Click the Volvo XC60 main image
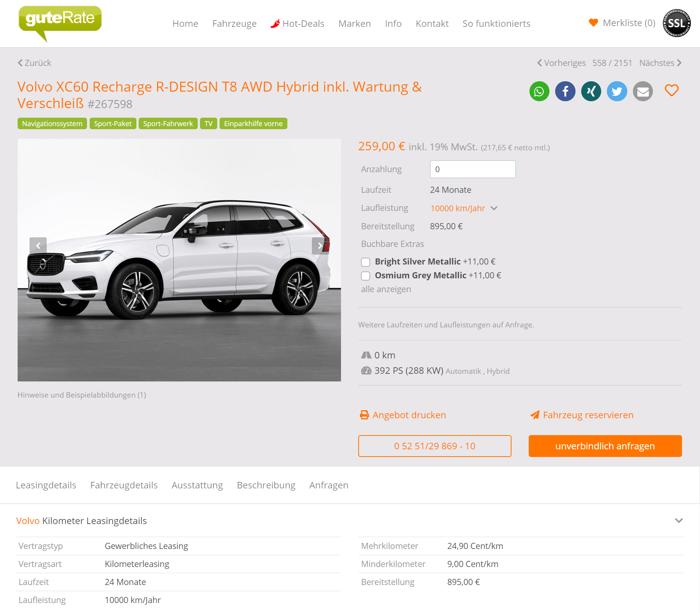Screen dimensions: 700x613 pyautogui.click(x=179, y=260)
